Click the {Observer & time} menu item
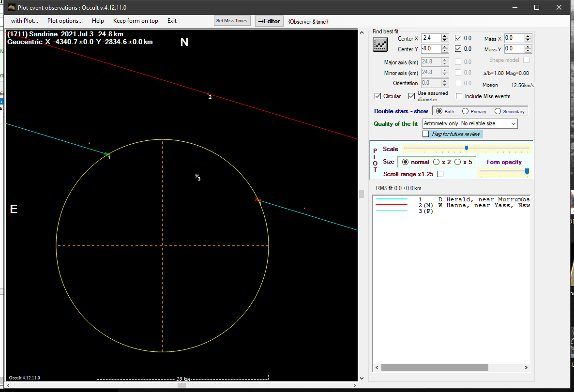The image size is (574, 392). click(x=308, y=22)
